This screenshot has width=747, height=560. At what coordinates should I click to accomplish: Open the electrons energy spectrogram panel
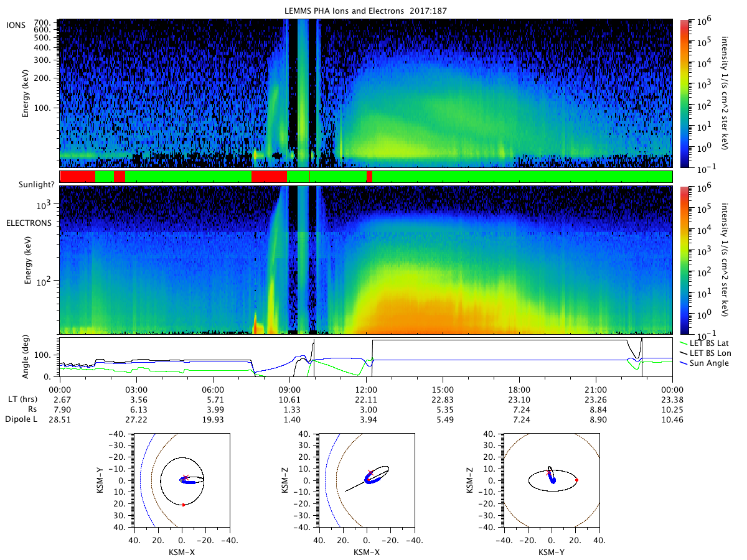366,259
